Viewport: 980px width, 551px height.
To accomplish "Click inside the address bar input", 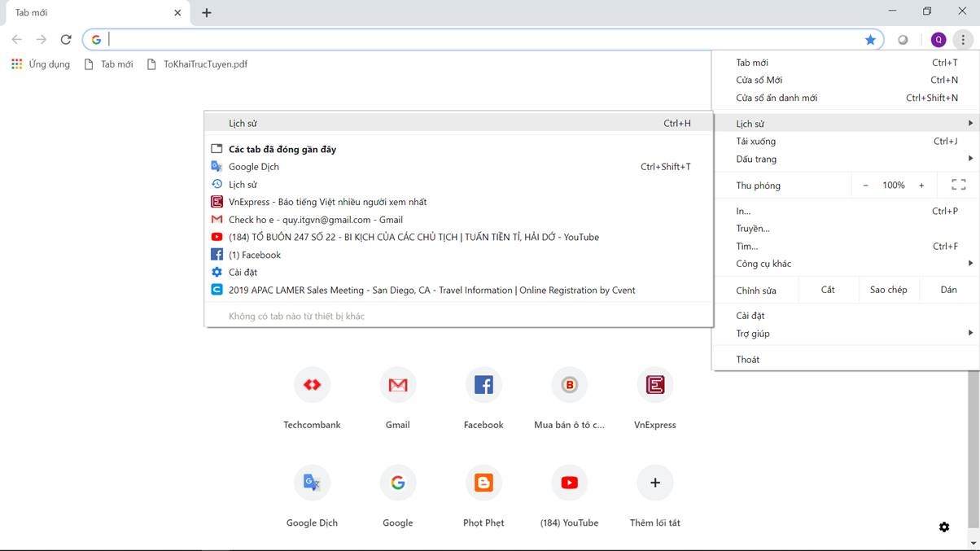I will tap(480, 39).
